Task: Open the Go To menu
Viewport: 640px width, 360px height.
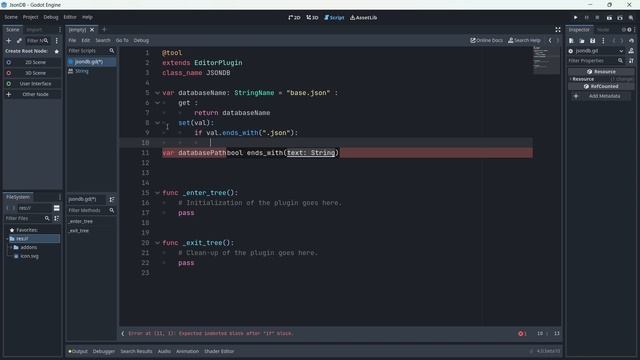Action: point(122,40)
